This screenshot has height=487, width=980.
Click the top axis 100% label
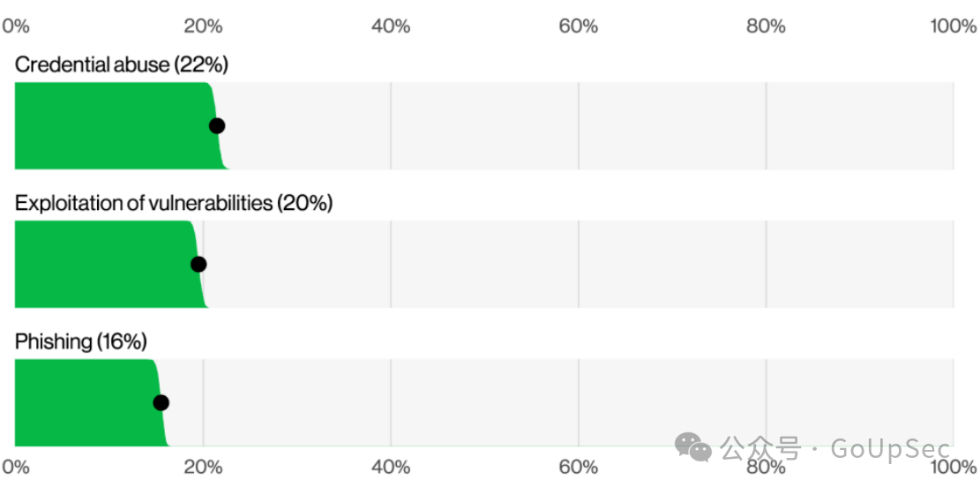[953, 26]
